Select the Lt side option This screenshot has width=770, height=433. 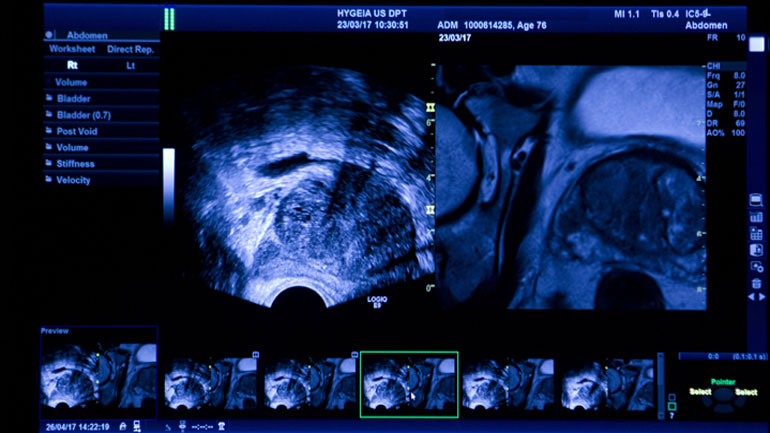tap(130, 65)
